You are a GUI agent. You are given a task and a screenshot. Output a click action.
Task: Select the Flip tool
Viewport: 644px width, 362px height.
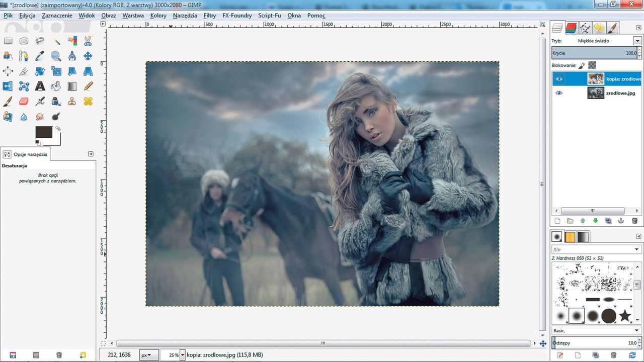click(8, 86)
